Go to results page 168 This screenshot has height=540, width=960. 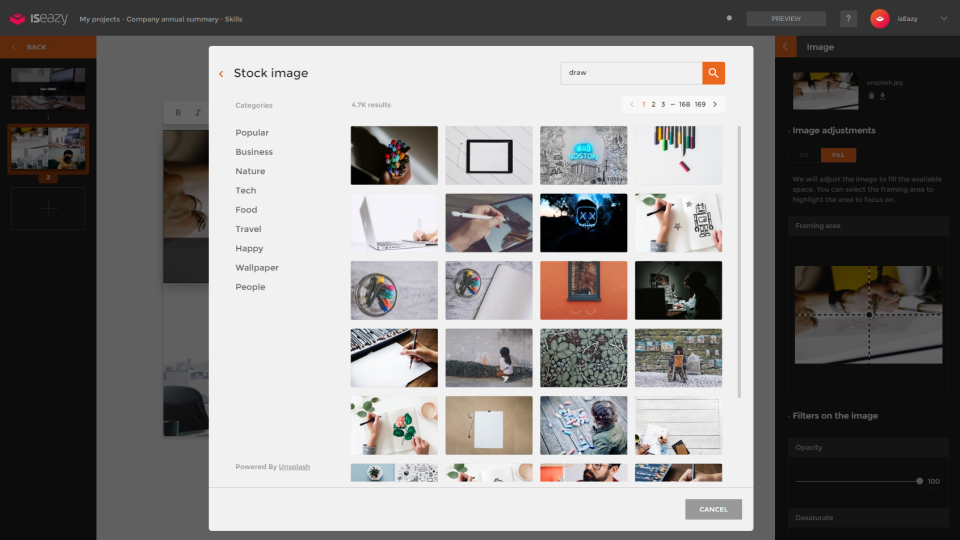pos(684,104)
